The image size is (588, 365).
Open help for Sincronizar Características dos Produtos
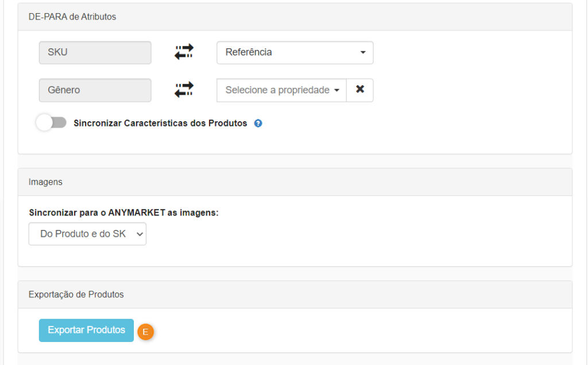coord(258,123)
